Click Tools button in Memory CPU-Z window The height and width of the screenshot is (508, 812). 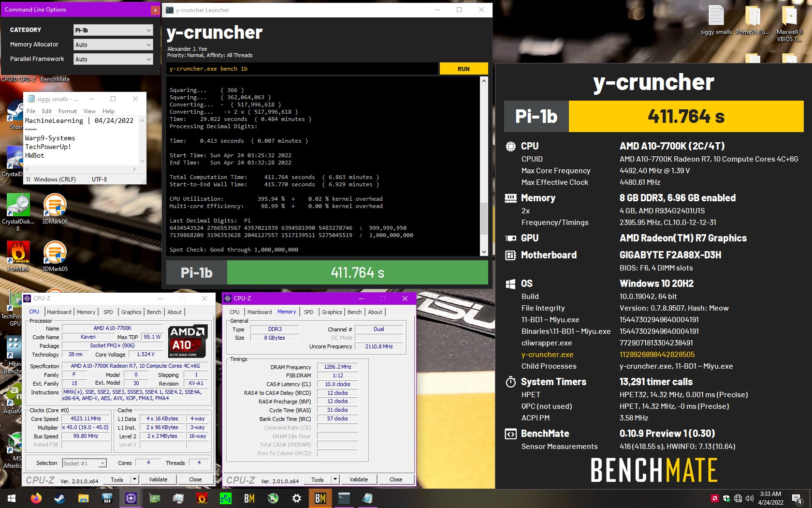[318, 479]
